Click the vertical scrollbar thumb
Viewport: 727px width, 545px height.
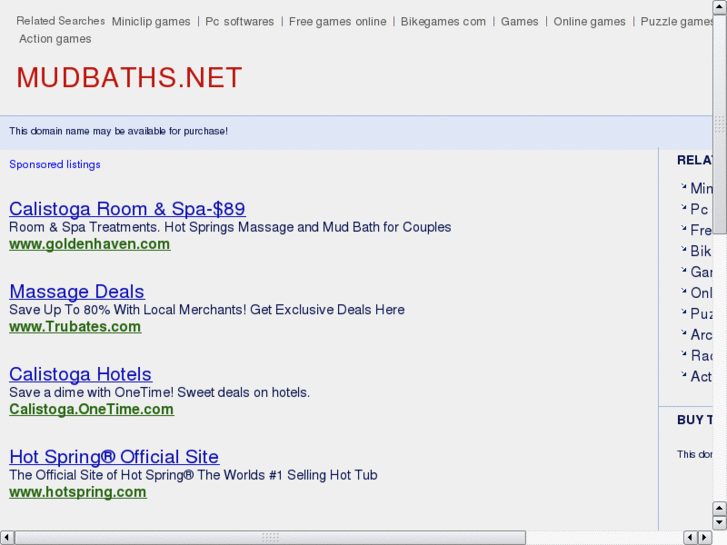719,124
